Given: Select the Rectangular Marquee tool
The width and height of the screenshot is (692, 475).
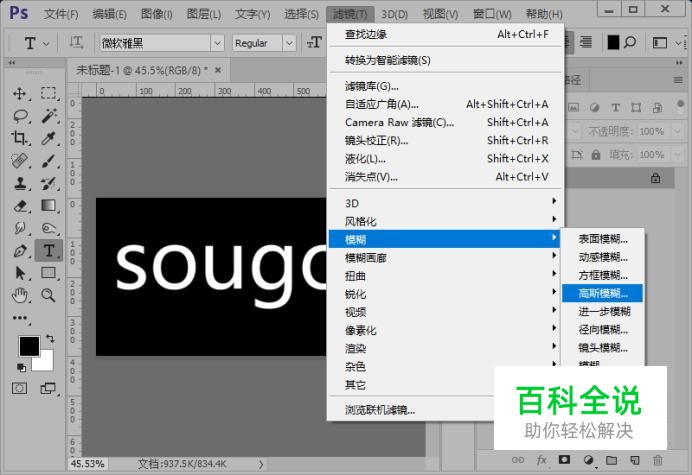Looking at the screenshot, I should point(49,93).
